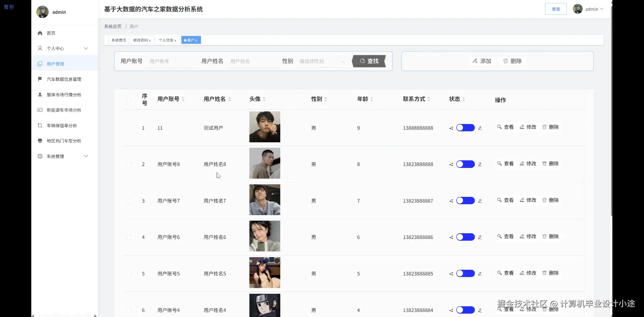Tick the checkbox for row 用户账号6

coord(129,237)
